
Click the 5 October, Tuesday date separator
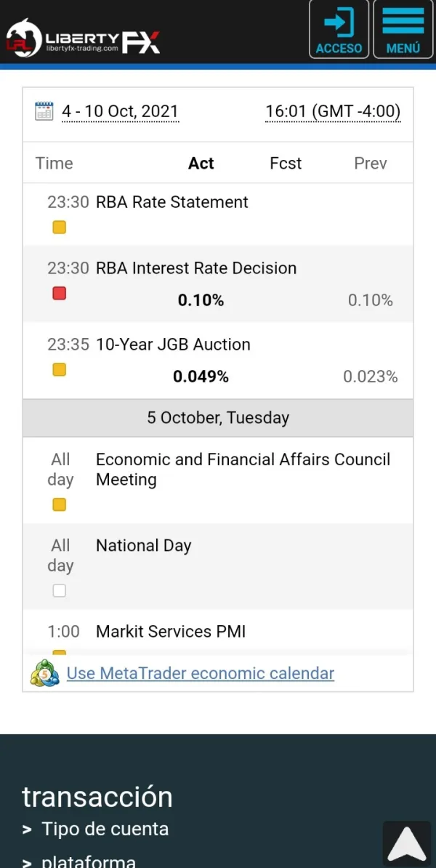[218, 418]
